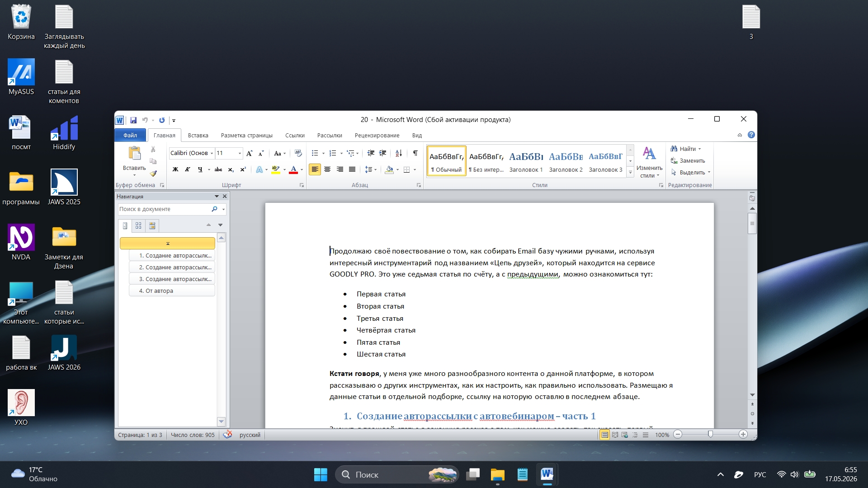Viewport: 868px width, 488px height.
Task: Click the Paste clipboard icon
Action: [x=134, y=154]
